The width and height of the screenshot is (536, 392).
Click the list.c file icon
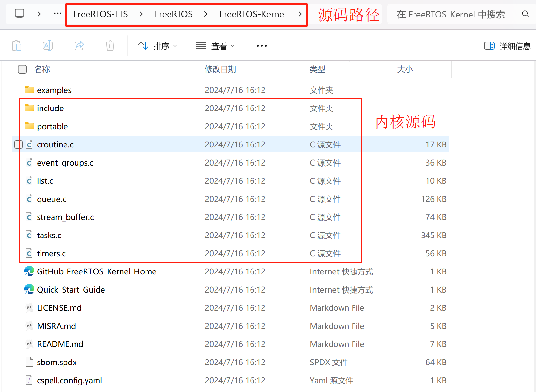point(29,180)
